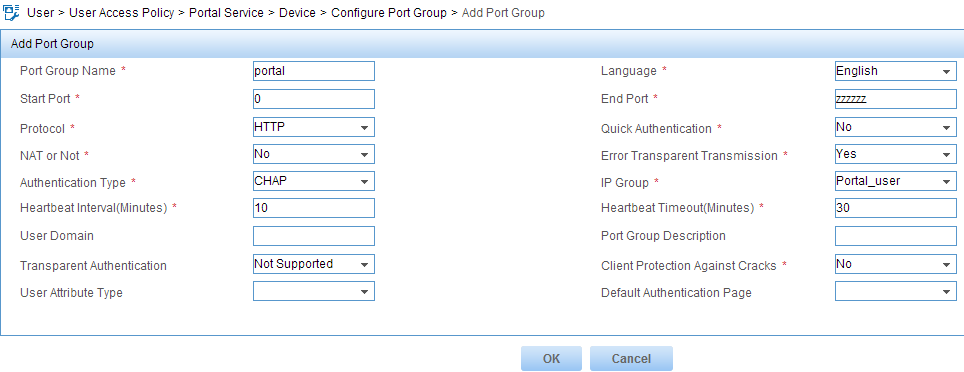Focus the Start Port input field
964x372 pixels.
point(314,98)
